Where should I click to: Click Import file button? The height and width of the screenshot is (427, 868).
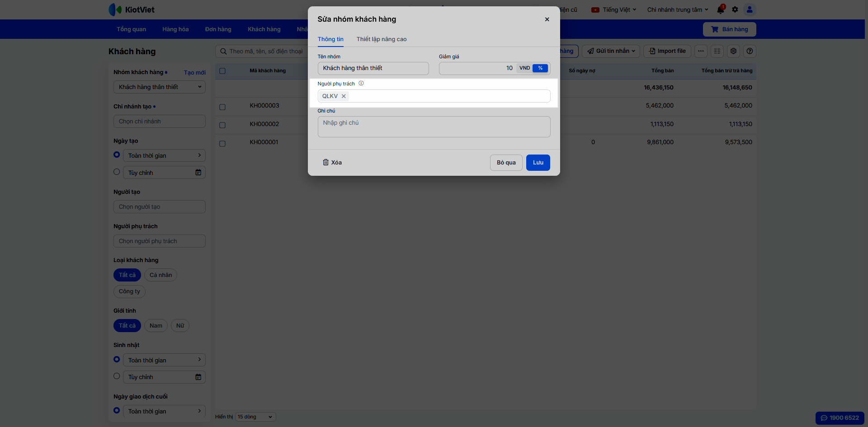click(x=667, y=51)
